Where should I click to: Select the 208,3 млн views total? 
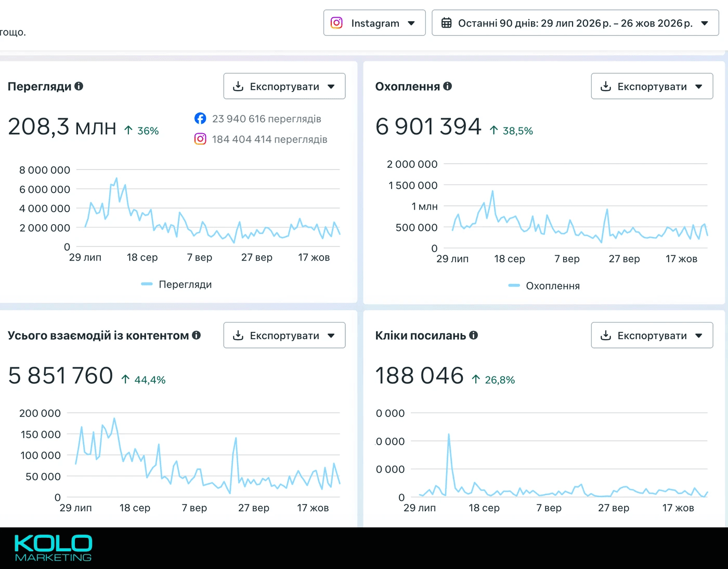62,126
